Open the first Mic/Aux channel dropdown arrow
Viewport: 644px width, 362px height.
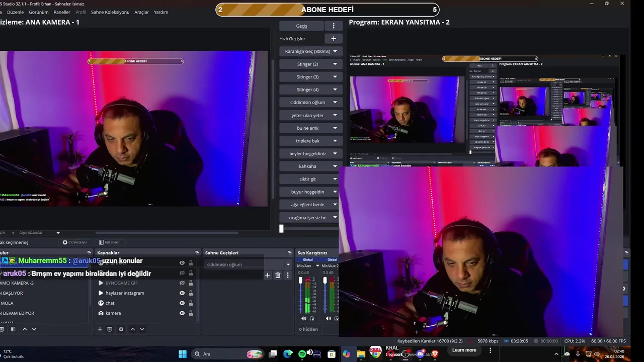coord(317,265)
